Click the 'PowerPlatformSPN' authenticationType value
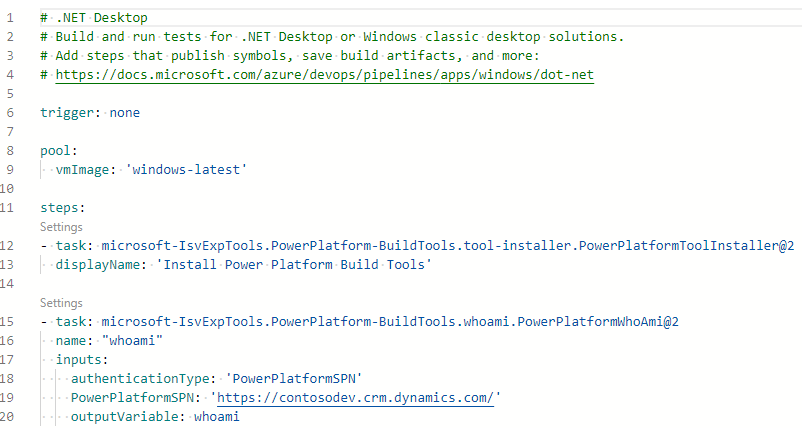This screenshot has height=428, width=802. point(290,378)
